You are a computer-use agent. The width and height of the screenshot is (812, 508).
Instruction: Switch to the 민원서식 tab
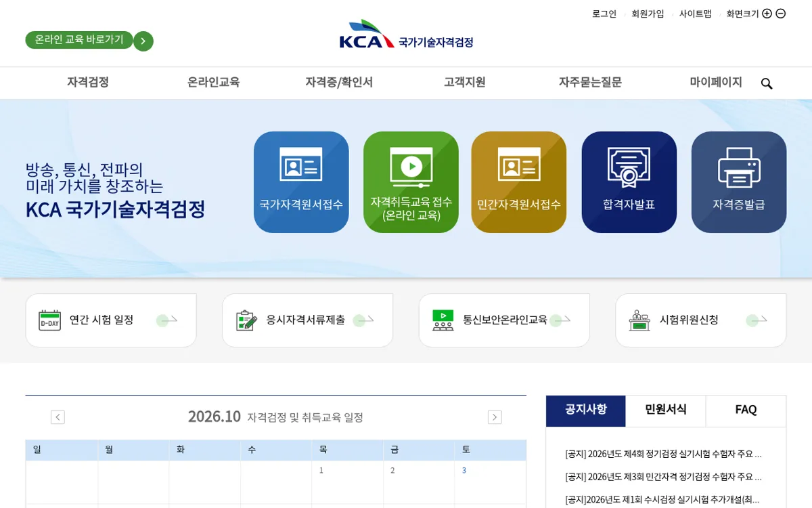point(666,410)
